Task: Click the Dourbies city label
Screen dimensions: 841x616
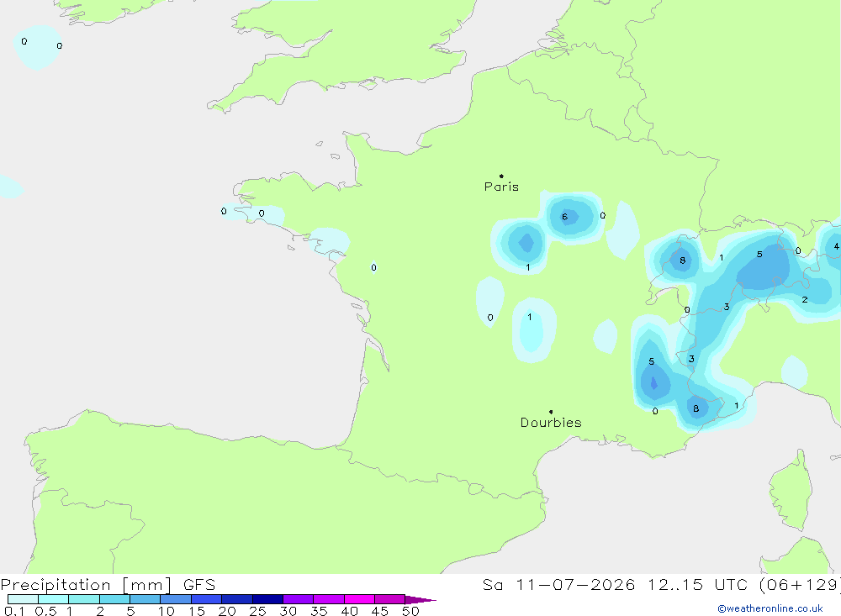Action: pyautogui.click(x=551, y=423)
